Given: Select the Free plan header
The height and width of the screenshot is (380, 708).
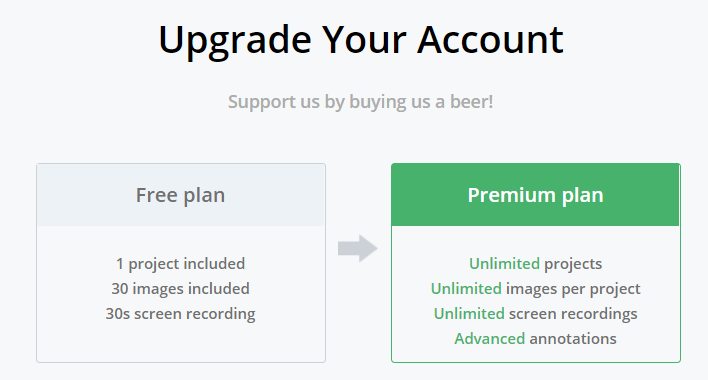Looking at the screenshot, I should 181,195.
